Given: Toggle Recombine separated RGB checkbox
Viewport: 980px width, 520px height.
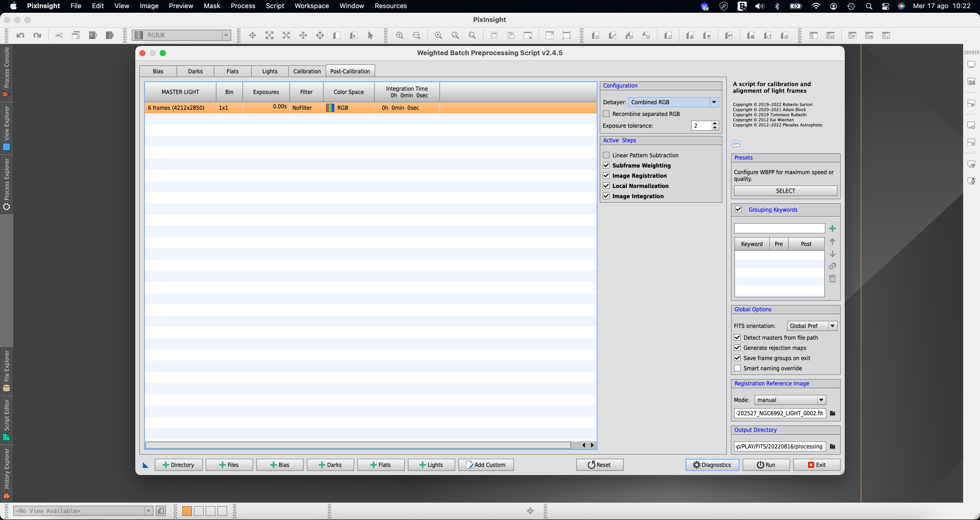Looking at the screenshot, I should (606, 114).
